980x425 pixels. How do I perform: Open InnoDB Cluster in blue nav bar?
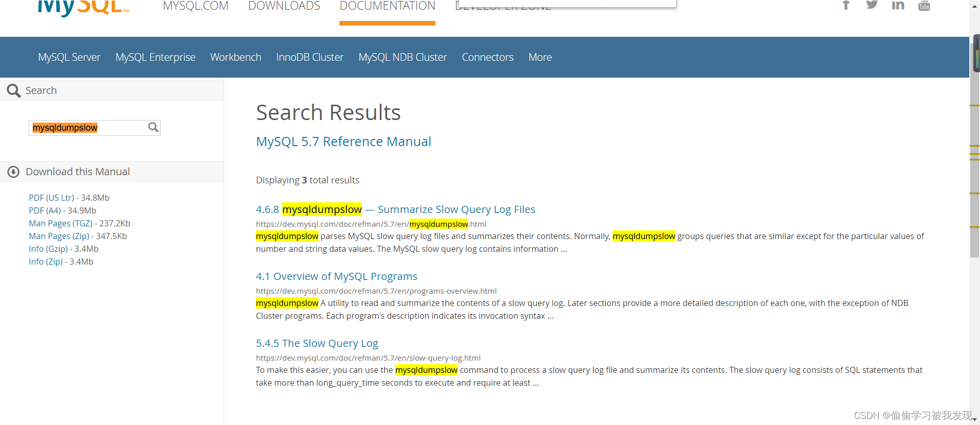coord(310,57)
